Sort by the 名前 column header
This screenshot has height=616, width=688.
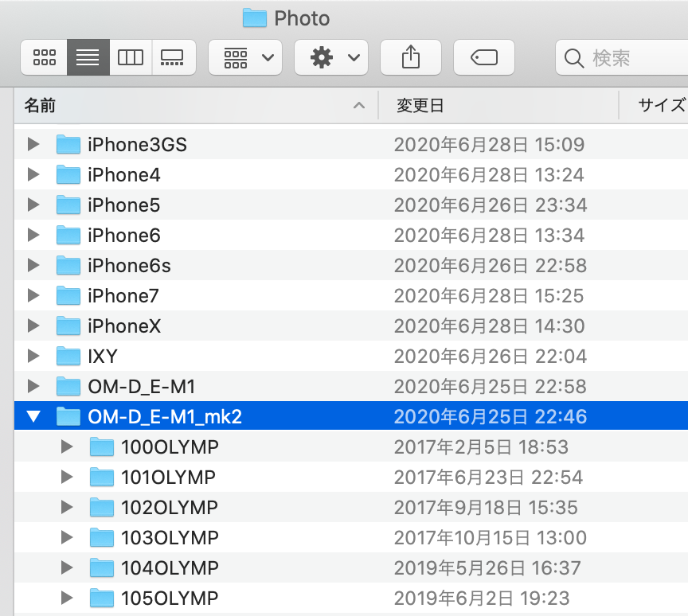pyautogui.click(x=196, y=105)
